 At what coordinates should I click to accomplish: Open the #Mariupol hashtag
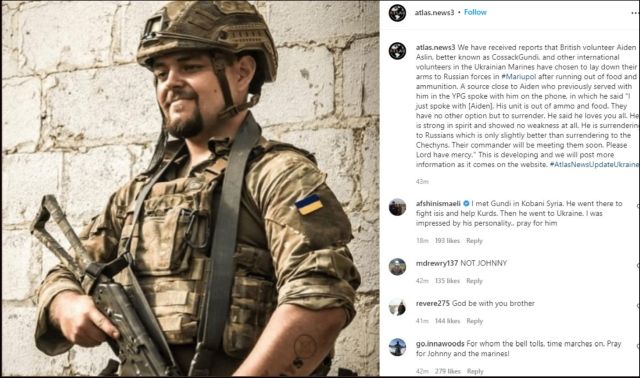tap(518, 77)
